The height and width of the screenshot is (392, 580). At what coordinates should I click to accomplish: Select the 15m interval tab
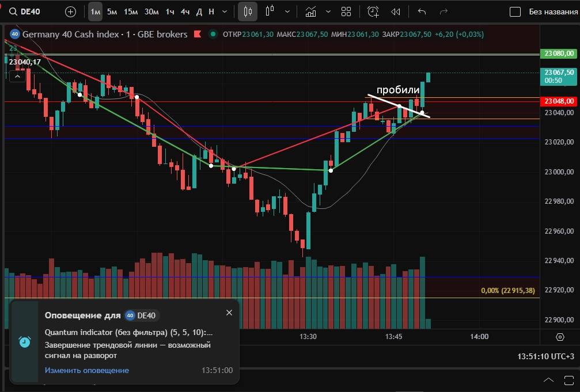[x=131, y=12]
